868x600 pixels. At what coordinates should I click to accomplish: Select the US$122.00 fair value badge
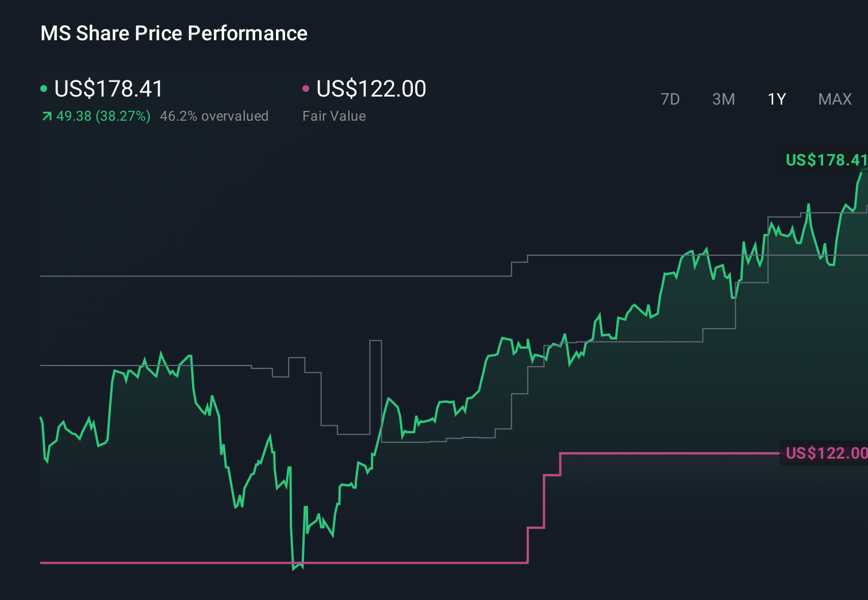point(826,453)
